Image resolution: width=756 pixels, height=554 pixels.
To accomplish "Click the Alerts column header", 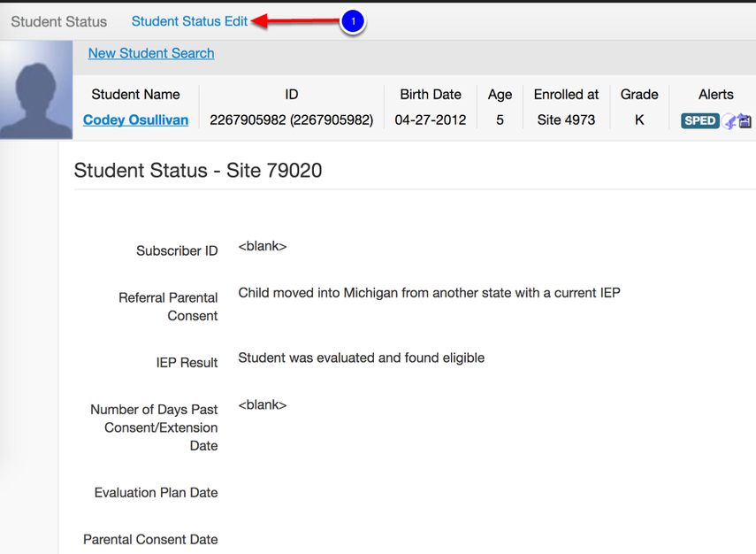I will coord(716,94).
